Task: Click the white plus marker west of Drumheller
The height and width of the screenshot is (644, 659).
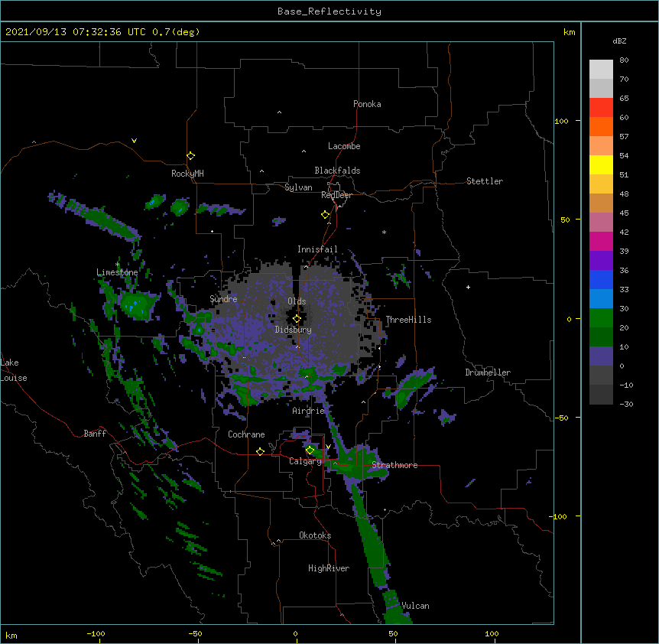Action: tap(468, 287)
